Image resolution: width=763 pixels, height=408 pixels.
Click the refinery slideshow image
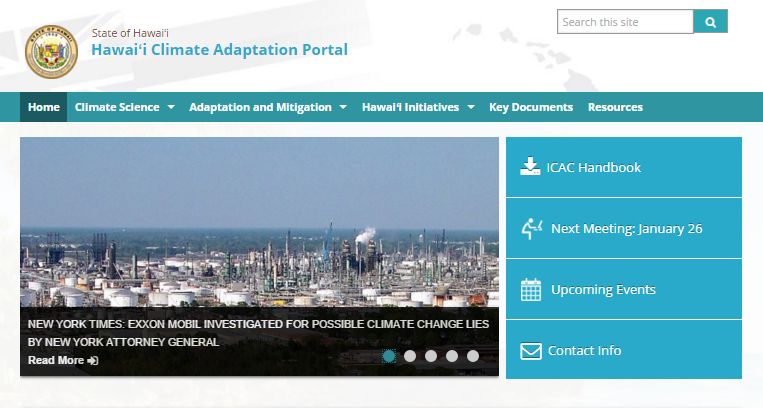pyautogui.click(x=259, y=222)
